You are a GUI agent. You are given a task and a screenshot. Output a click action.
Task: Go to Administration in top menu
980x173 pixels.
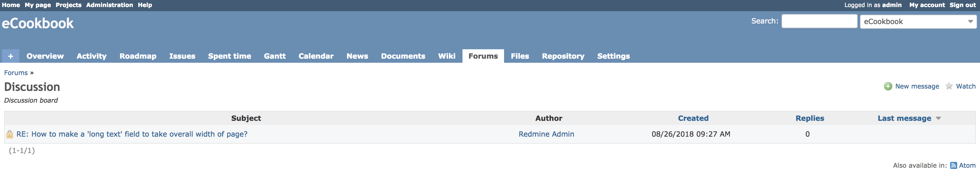[x=109, y=5]
